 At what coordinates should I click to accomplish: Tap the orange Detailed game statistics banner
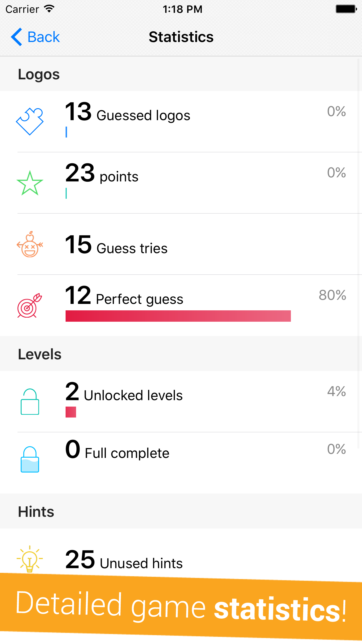pos(181,607)
